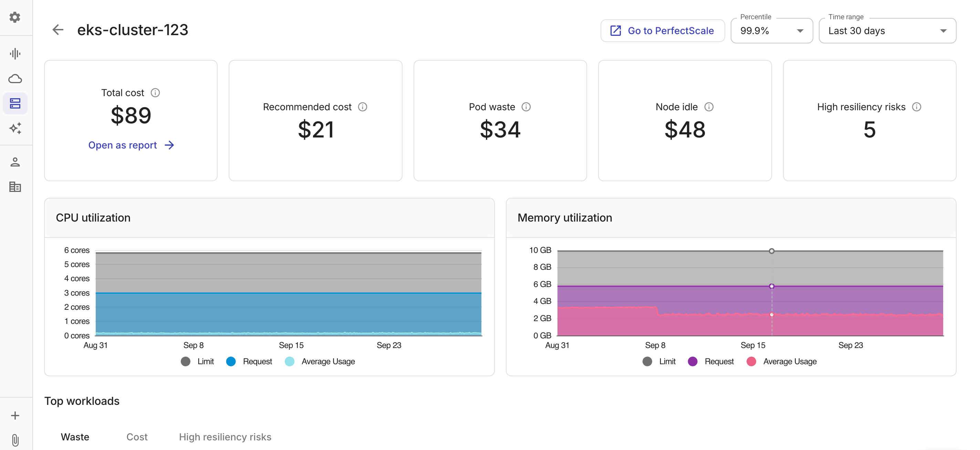Click the eks-cluster-123 title

coord(133,30)
